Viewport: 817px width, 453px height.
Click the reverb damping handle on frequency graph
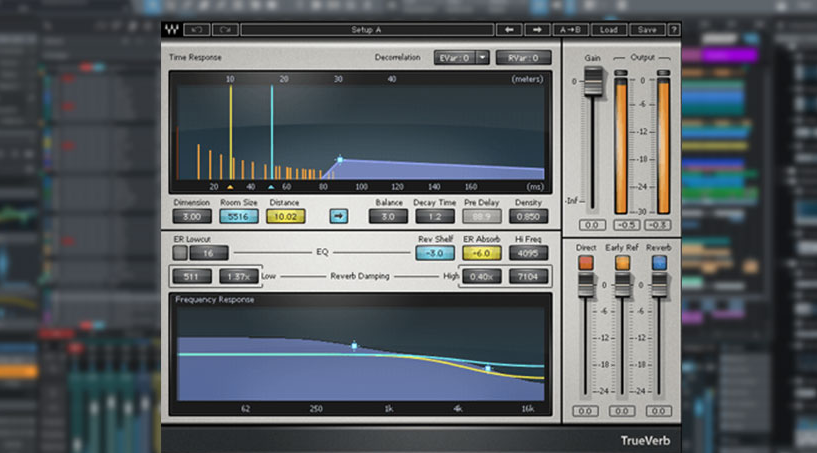coord(354,345)
